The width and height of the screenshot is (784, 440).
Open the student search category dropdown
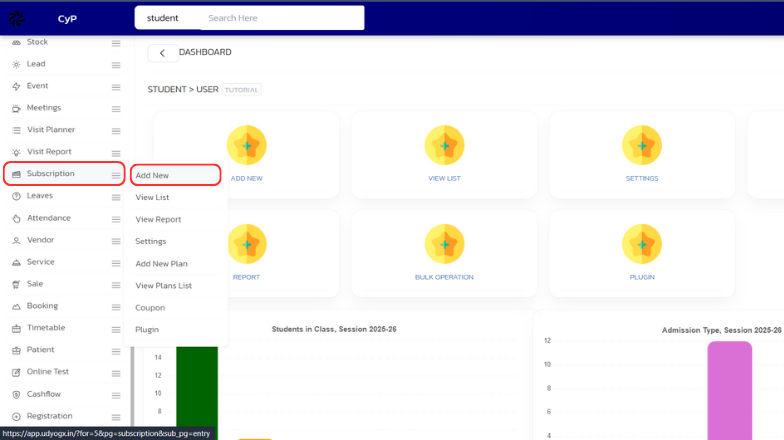click(x=164, y=18)
